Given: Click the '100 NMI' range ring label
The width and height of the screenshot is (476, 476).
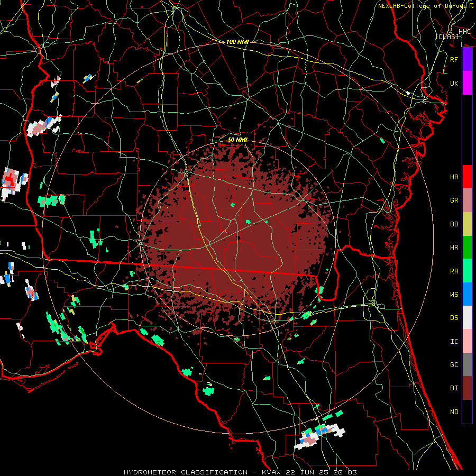Looking at the screenshot, I should pyautogui.click(x=237, y=42).
